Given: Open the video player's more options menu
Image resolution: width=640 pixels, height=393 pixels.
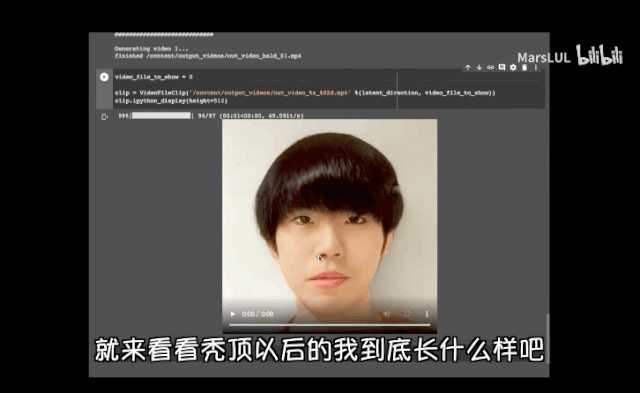Looking at the screenshot, I should 427,314.
